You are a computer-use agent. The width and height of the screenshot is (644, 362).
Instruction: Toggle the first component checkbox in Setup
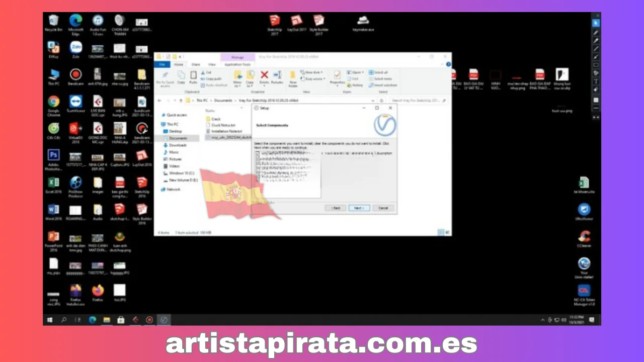258,153
